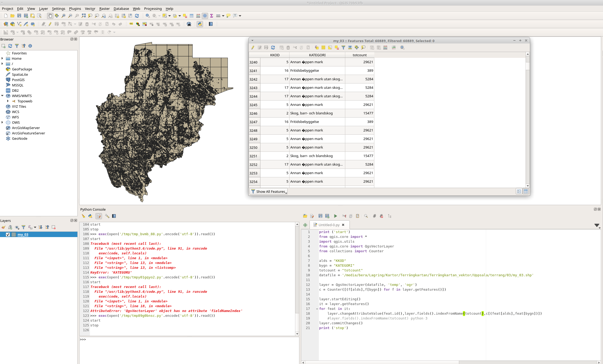The height and width of the screenshot is (364, 603).
Task: Collapse the WMS/WMTS node
Action: 2,96
